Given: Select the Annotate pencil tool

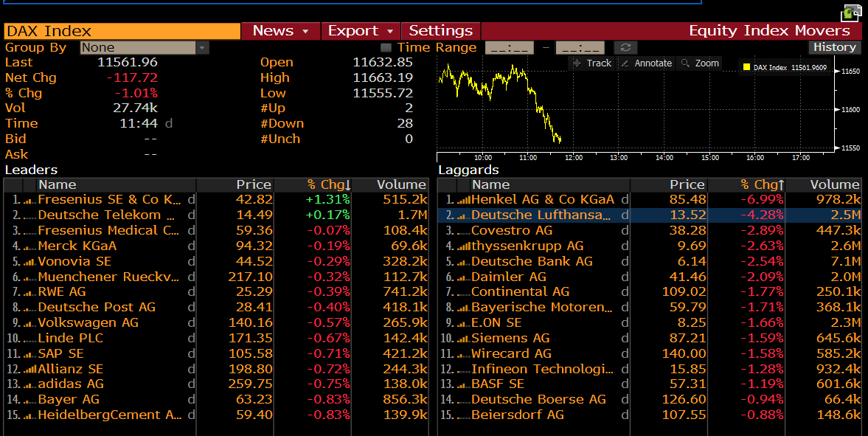Looking at the screenshot, I should (x=646, y=63).
